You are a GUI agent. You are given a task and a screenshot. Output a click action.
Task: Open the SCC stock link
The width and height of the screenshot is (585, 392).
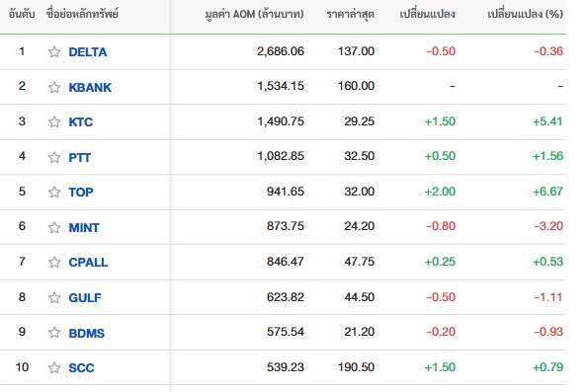click(81, 368)
